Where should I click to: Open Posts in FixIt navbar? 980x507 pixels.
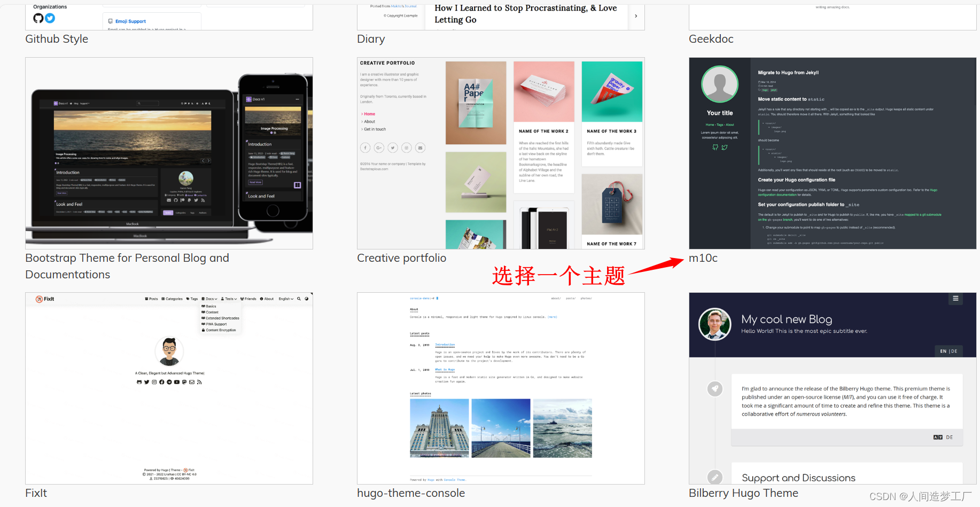pyautogui.click(x=151, y=299)
